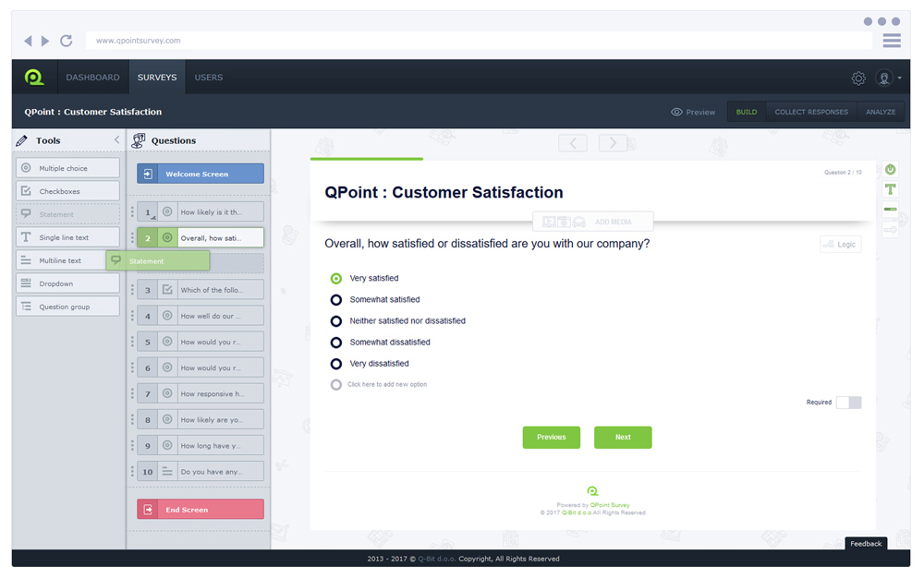Preview the survey with eye icon
This screenshot has height=578, width=924.
click(x=693, y=112)
